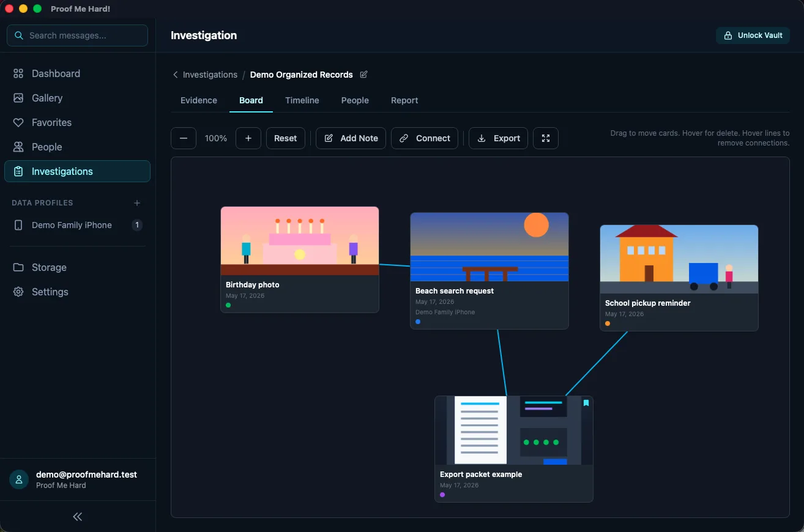Click the Search messages field
Image resolution: width=804 pixels, height=532 pixels.
tap(77, 35)
